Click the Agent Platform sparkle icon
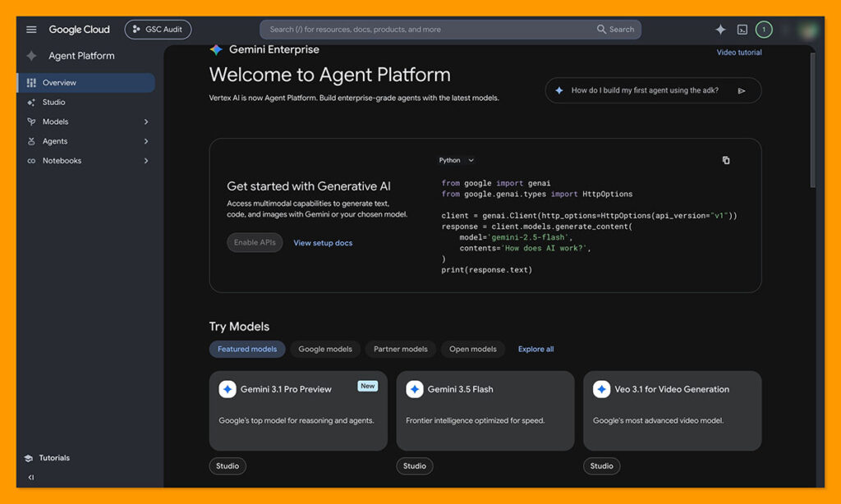The width and height of the screenshot is (841, 504). (32, 56)
